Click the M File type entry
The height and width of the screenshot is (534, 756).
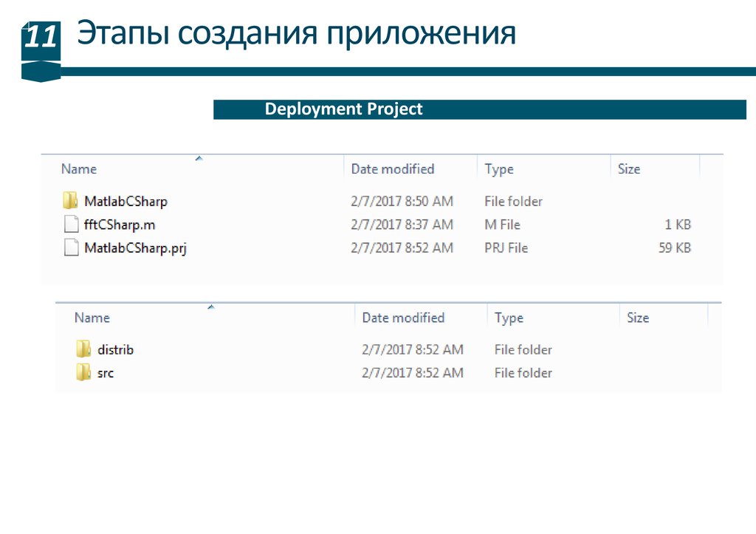pos(502,225)
